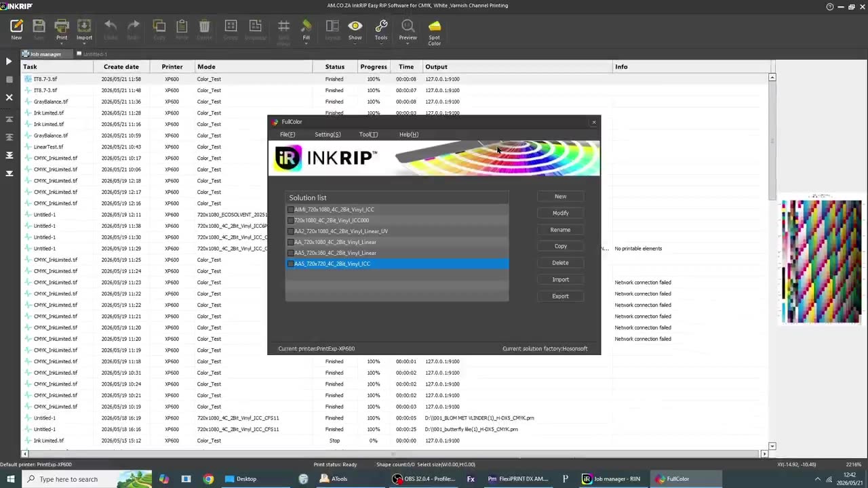This screenshot has height=488, width=868.
Task: Start jobs with the play arrow icon
Action: coord(9,61)
